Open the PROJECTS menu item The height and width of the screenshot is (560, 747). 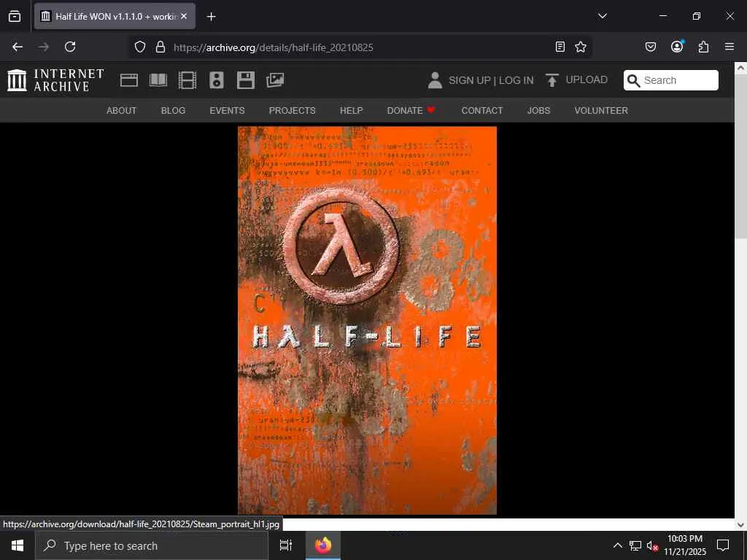click(x=292, y=111)
